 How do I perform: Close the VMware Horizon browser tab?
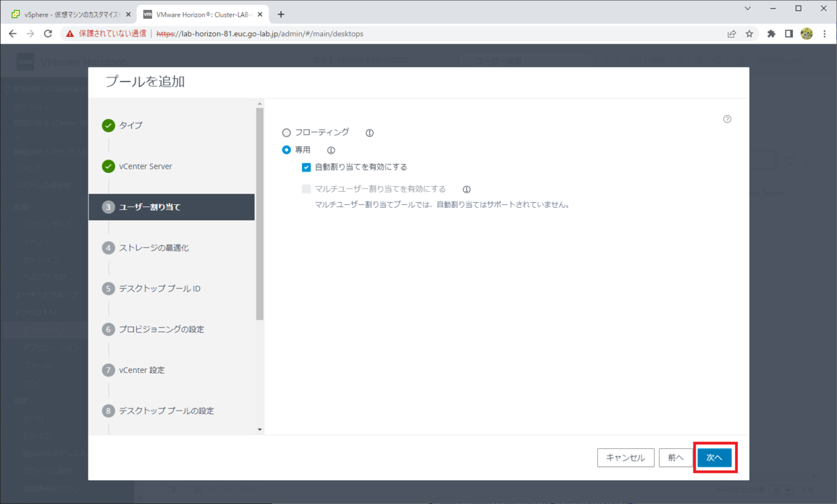(259, 14)
